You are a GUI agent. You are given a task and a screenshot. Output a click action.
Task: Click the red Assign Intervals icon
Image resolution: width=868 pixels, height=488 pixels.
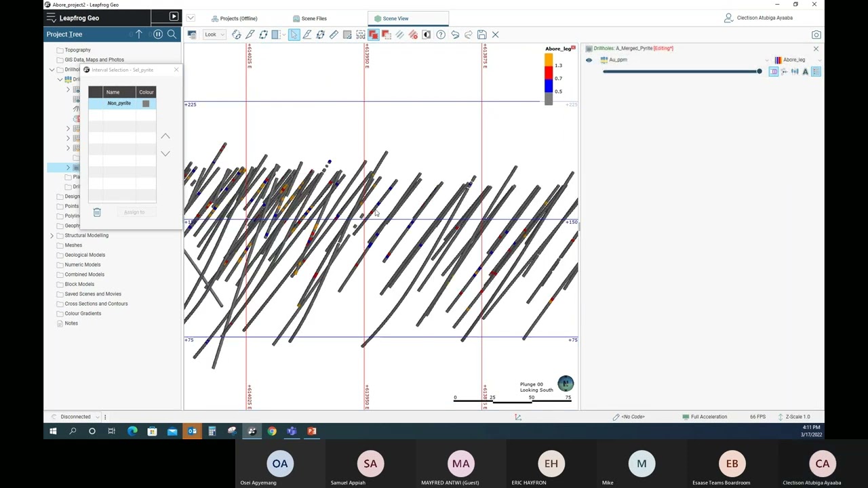[x=373, y=35]
